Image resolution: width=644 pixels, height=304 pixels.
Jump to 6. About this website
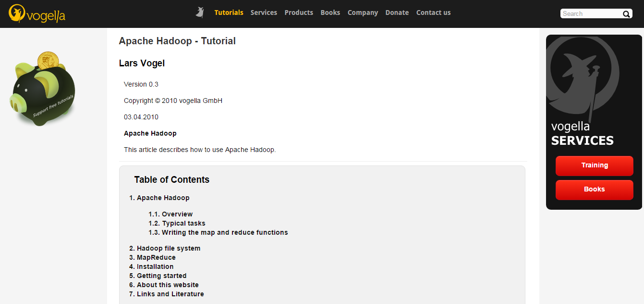coord(164,285)
